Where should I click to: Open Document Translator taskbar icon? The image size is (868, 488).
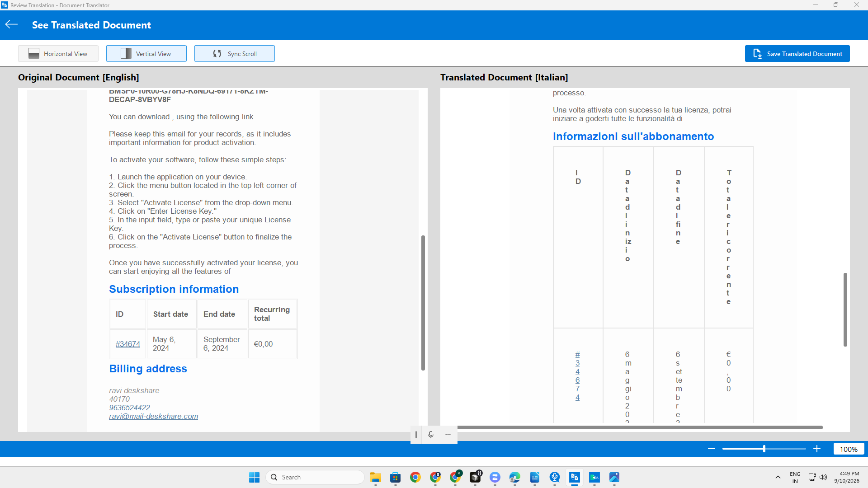pyautogui.click(x=575, y=477)
